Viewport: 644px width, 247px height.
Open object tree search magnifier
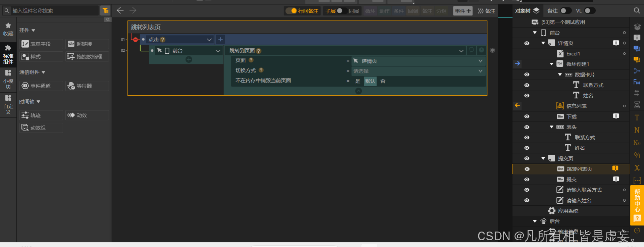[637, 11]
